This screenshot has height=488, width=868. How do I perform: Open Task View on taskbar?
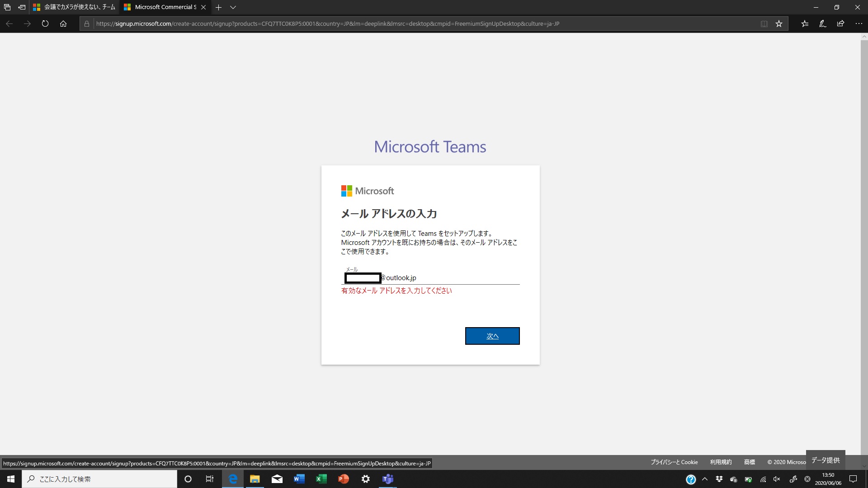(210, 479)
